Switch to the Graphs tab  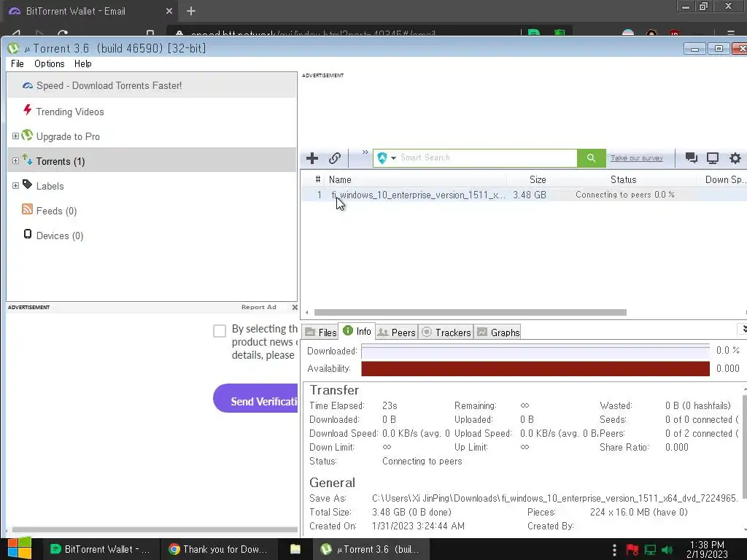[498, 332]
